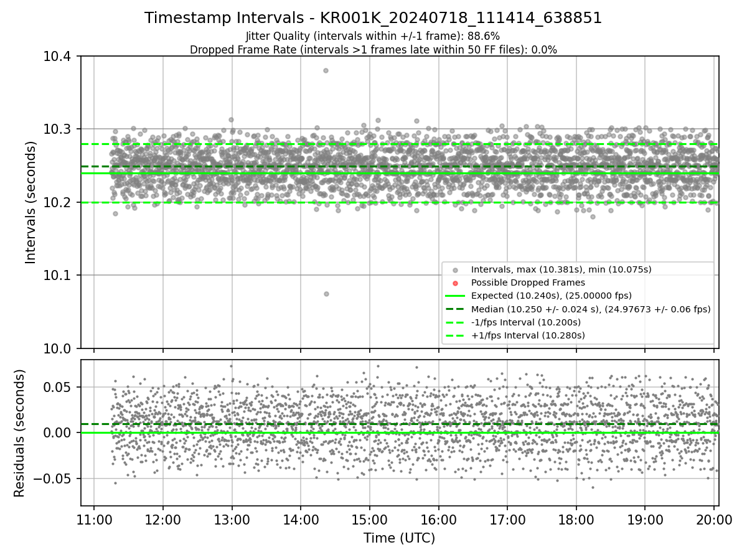Screen dimensions: 747x560
Task: Select the Jitter Quality 88.6% subtitle
Action: click(373, 36)
